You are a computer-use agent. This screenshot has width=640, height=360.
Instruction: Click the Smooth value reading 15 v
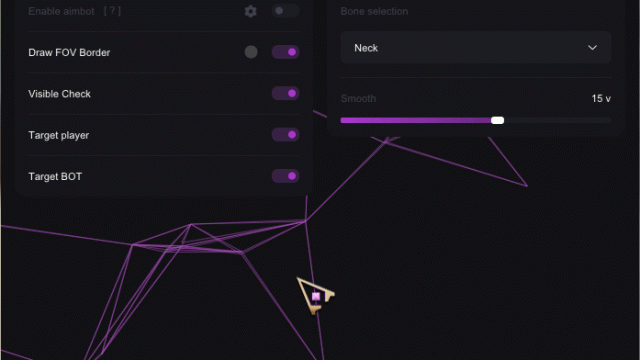601,98
